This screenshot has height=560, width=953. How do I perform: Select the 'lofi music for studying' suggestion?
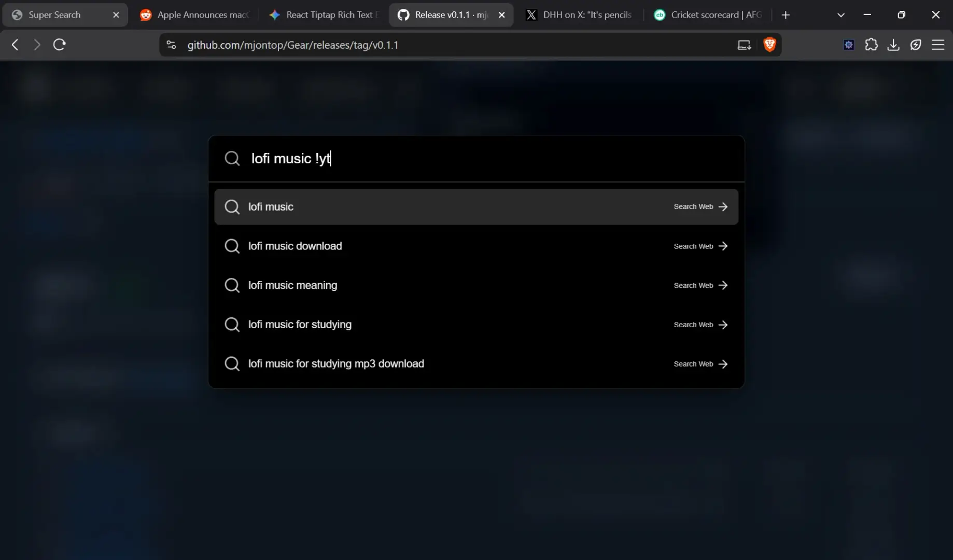tap(476, 325)
